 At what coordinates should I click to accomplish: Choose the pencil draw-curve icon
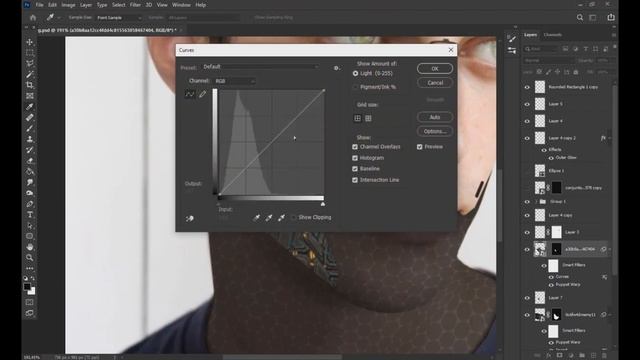pyautogui.click(x=202, y=94)
